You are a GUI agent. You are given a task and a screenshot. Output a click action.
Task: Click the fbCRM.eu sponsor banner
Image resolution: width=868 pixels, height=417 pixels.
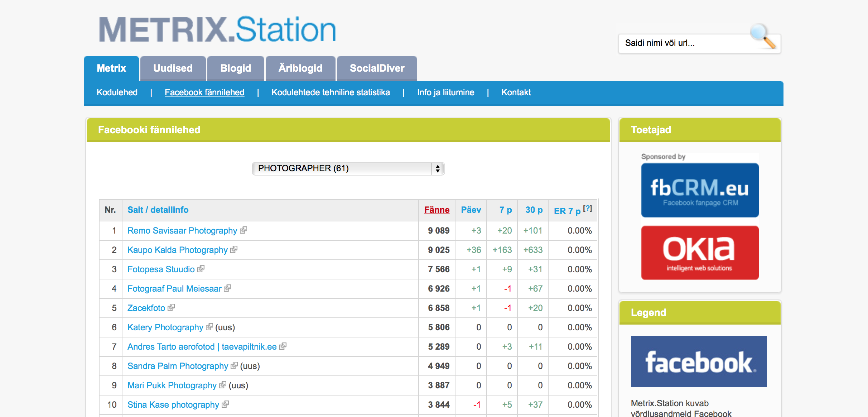[700, 190]
